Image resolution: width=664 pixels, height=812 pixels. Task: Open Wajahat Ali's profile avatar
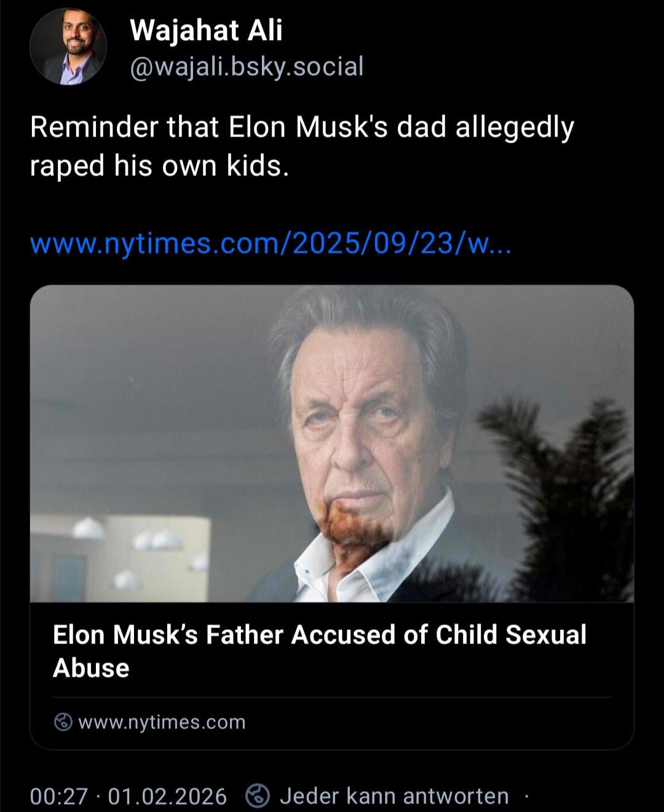68,47
